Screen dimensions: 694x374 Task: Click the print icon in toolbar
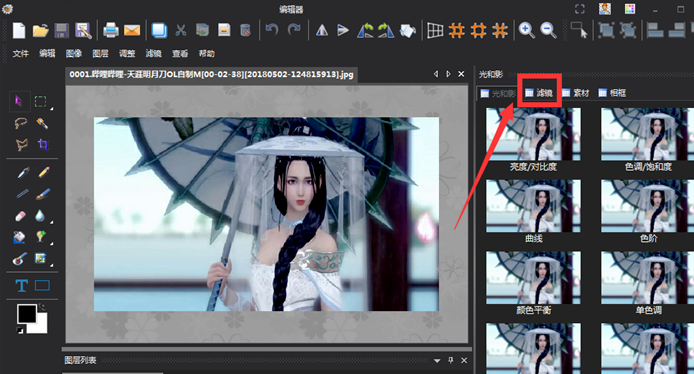110,31
